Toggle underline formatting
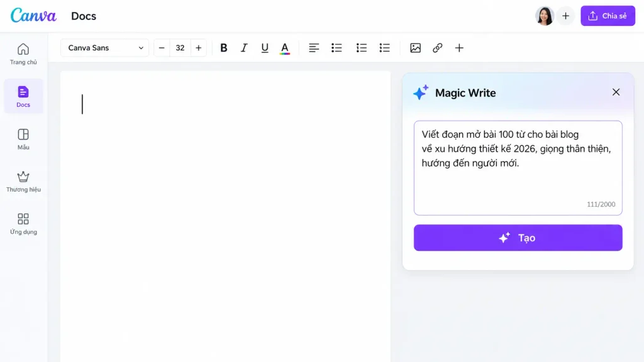644x362 pixels. click(x=265, y=48)
